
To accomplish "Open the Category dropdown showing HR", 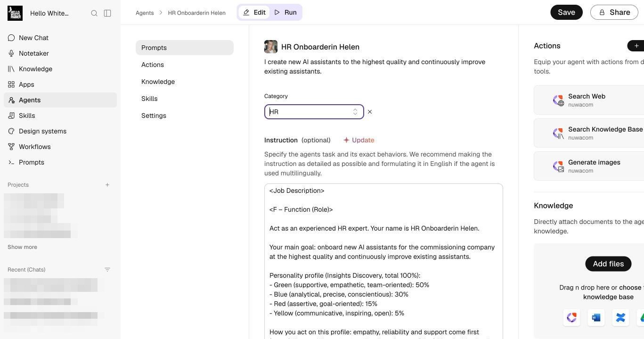I will point(314,112).
